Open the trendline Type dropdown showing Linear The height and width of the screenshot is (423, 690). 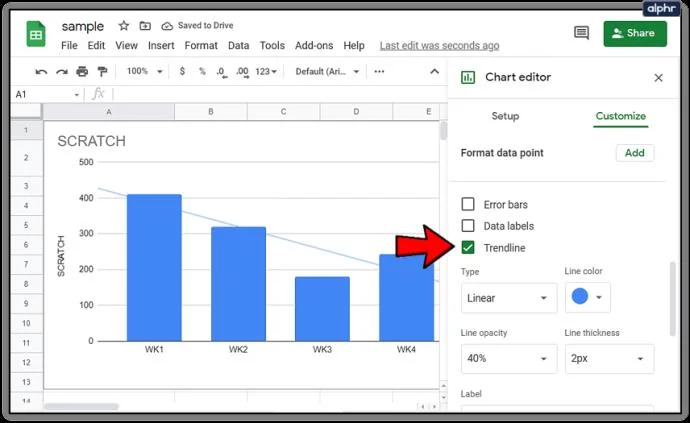509,298
